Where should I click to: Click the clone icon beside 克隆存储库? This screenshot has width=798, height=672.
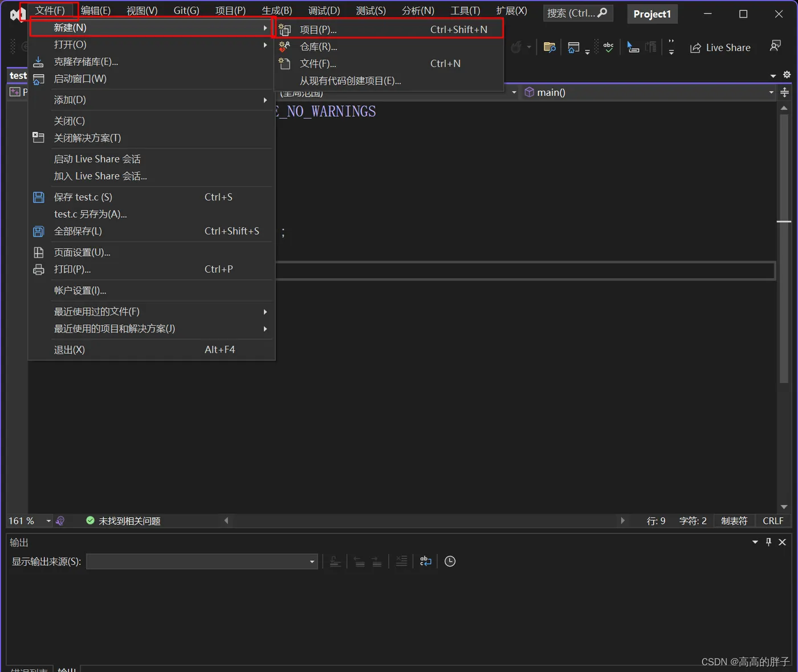(38, 62)
